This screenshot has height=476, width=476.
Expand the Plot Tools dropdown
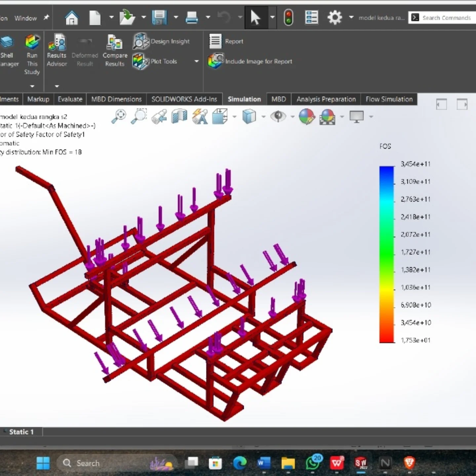[197, 61]
